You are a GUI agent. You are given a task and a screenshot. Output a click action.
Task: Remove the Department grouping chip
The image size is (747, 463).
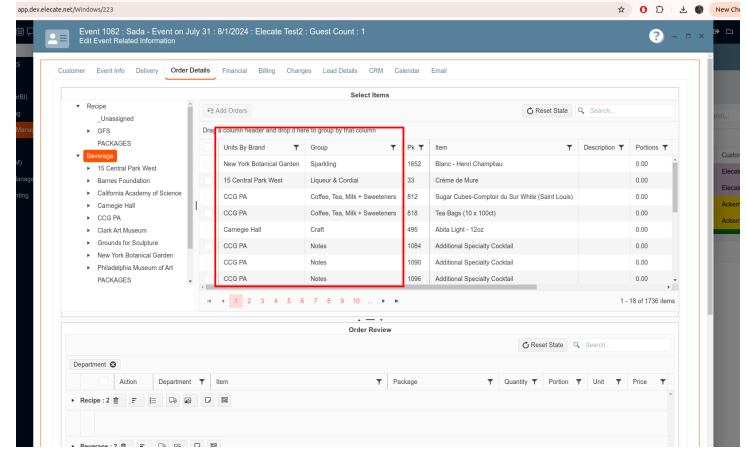[113, 364]
